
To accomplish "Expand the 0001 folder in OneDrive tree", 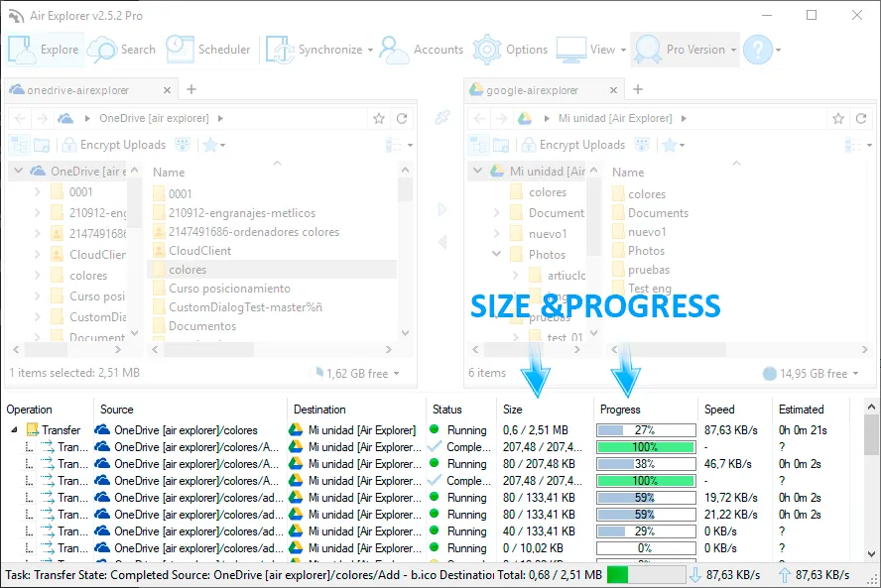I will tap(37, 192).
